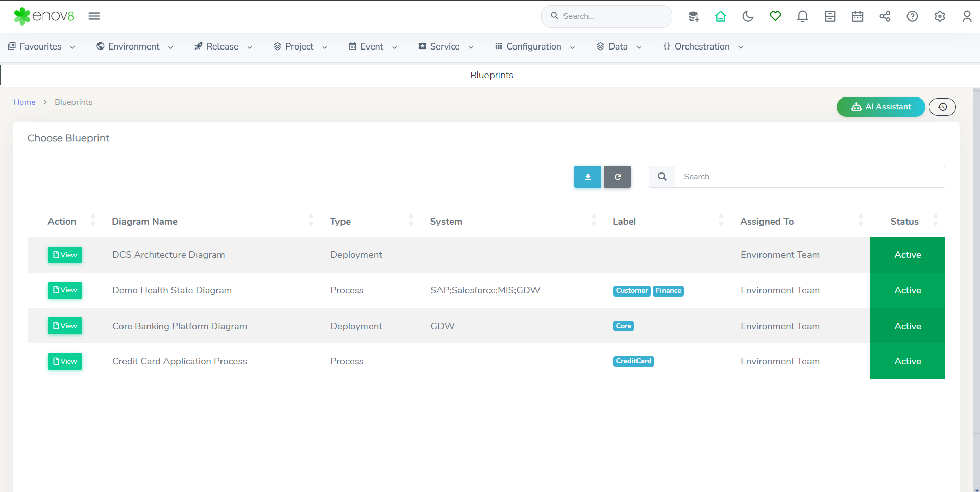The image size is (980, 492).
Task: Click the blueprint table Search field
Action: coord(810,177)
